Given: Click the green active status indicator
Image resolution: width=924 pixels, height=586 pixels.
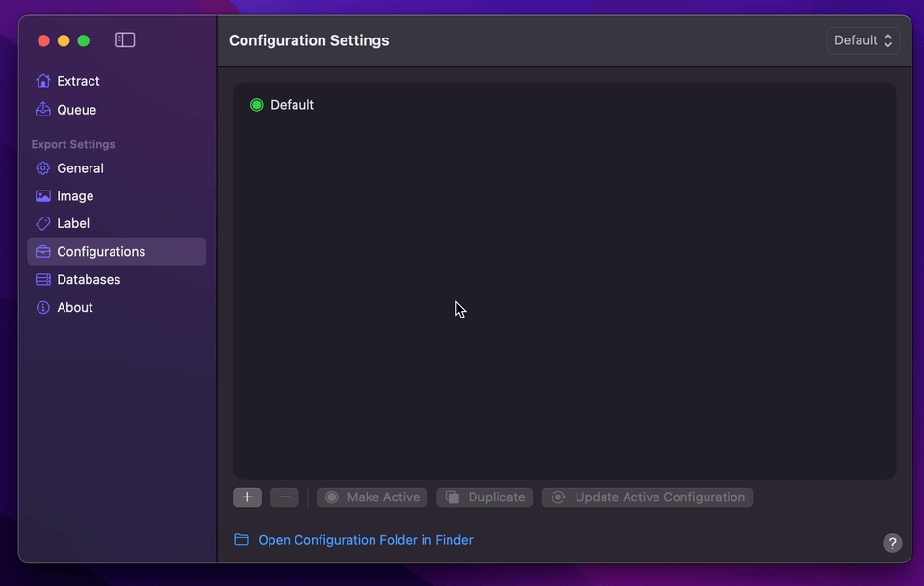Looking at the screenshot, I should [x=256, y=105].
